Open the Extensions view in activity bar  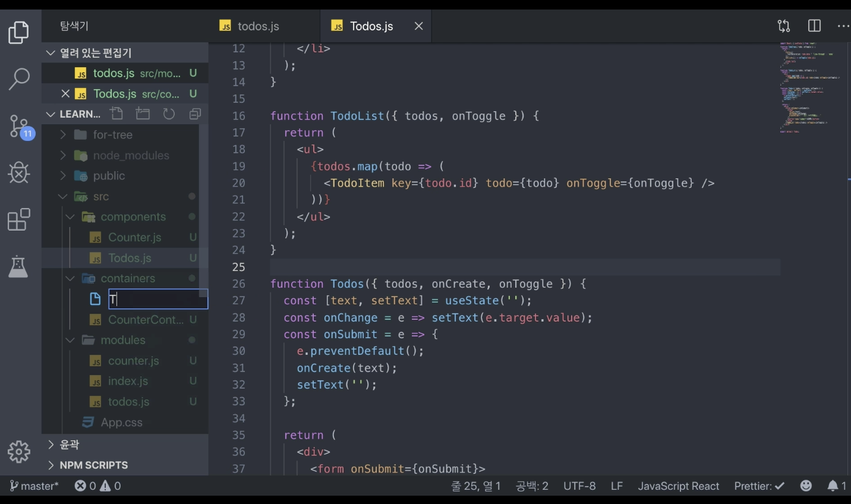tap(19, 220)
